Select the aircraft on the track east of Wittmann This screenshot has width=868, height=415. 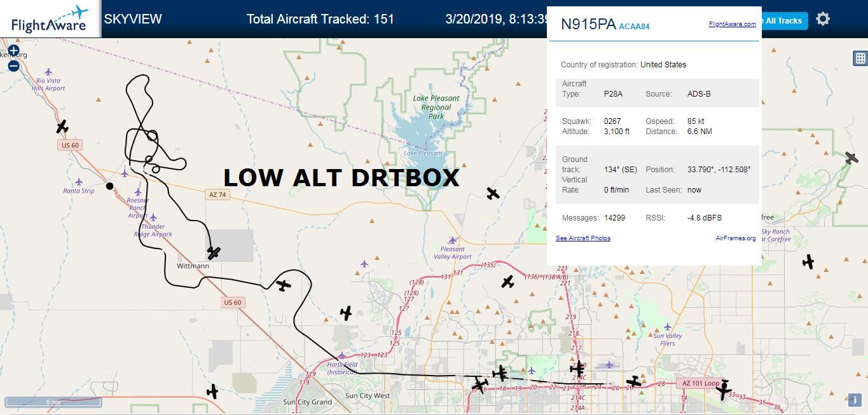pos(284,286)
